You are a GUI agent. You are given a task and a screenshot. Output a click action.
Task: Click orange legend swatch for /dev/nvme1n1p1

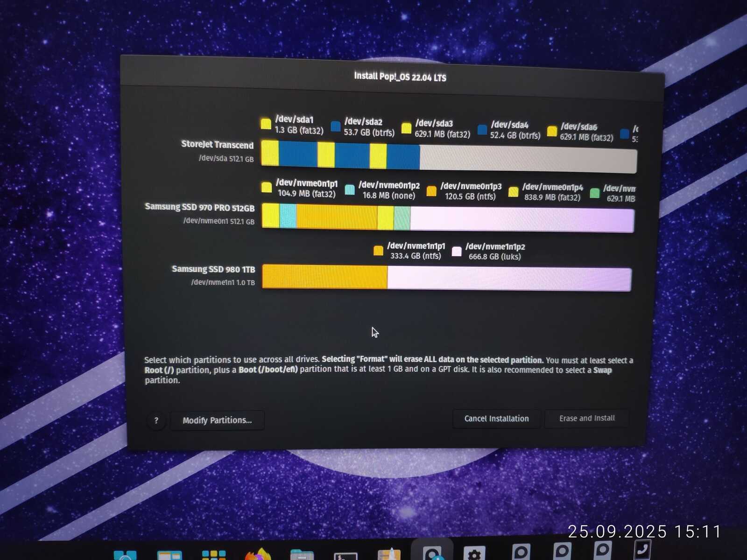[x=378, y=251]
